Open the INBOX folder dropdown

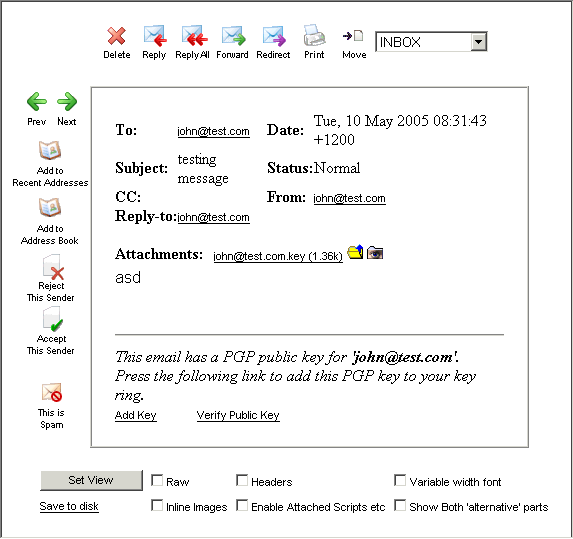point(431,42)
